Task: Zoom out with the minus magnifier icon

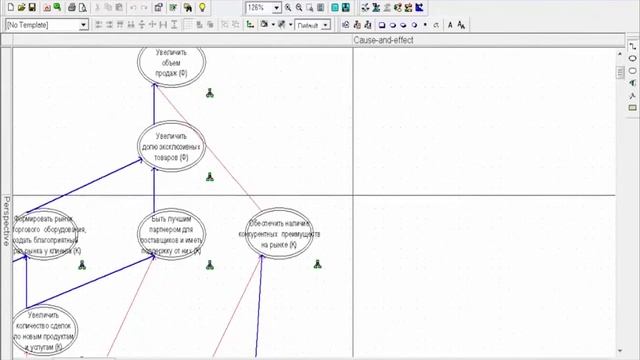Action: point(299,7)
